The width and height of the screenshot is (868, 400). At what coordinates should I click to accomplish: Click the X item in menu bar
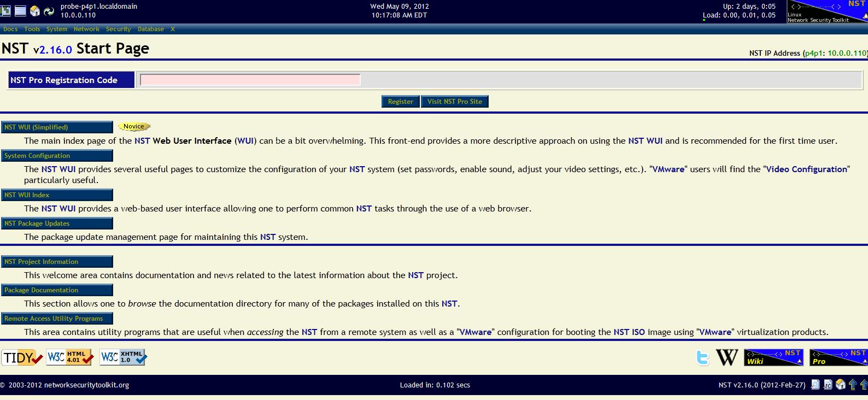click(x=173, y=29)
